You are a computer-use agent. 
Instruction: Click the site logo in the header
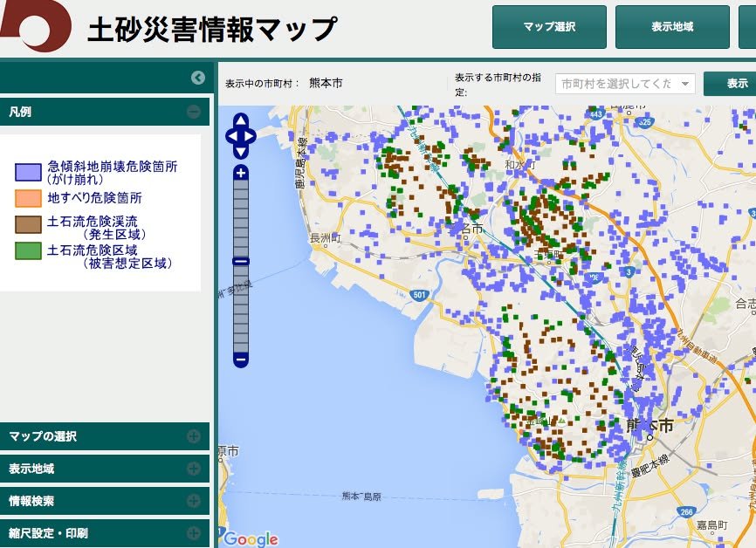point(37,26)
